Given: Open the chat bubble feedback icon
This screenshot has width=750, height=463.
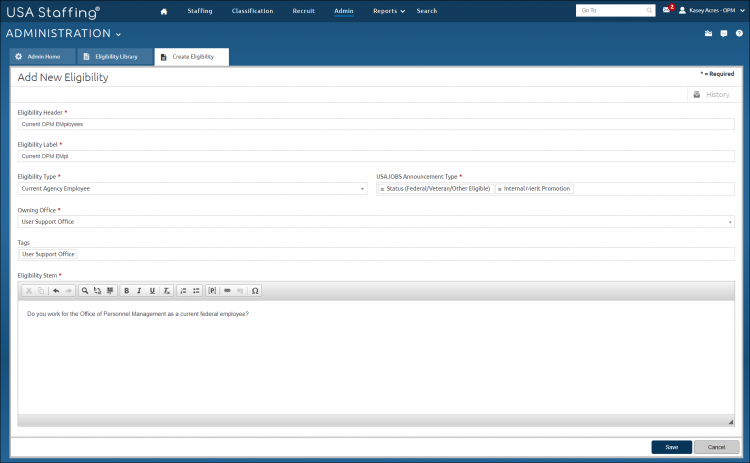Looking at the screenshot, I should (724, 33).
